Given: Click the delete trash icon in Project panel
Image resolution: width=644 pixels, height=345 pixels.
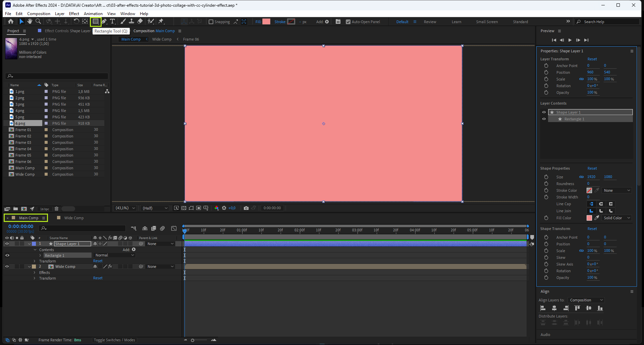Looking at the screenshot, I should 56,209.
